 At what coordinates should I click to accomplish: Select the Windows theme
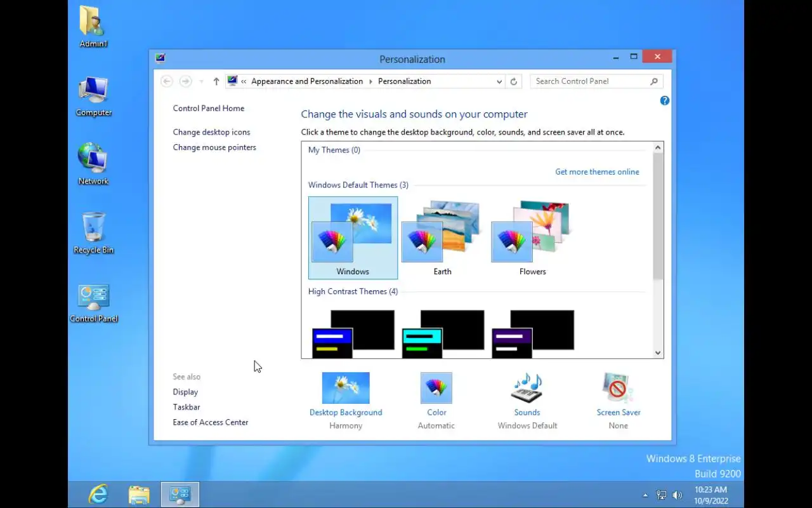point(353,237)
